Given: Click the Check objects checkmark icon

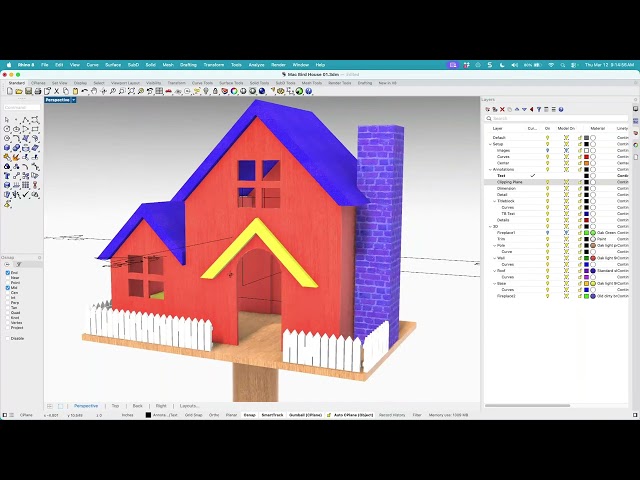Looking at the screenshot, I should click(x=25, y=195).
